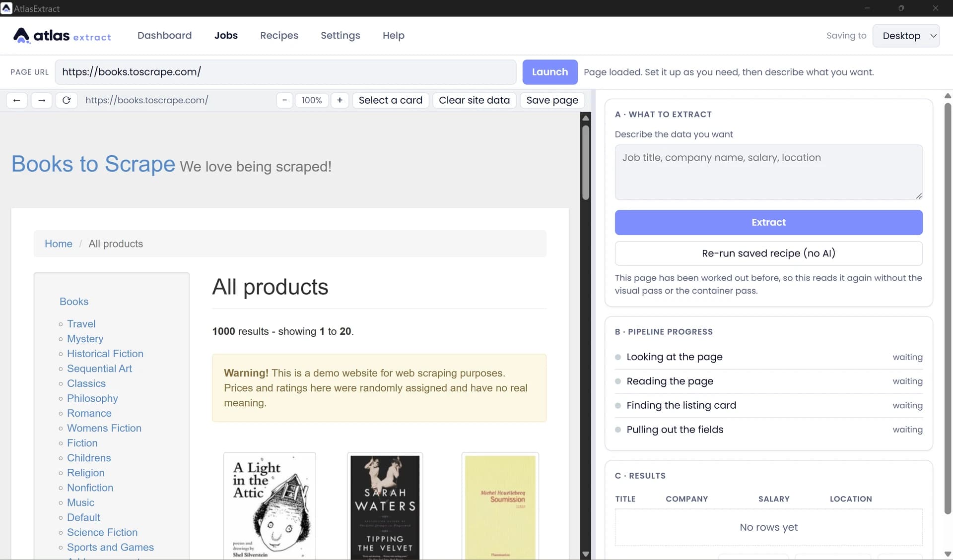Open A Light in the Attic cover

pyautogui.click(x=270, y=506)
